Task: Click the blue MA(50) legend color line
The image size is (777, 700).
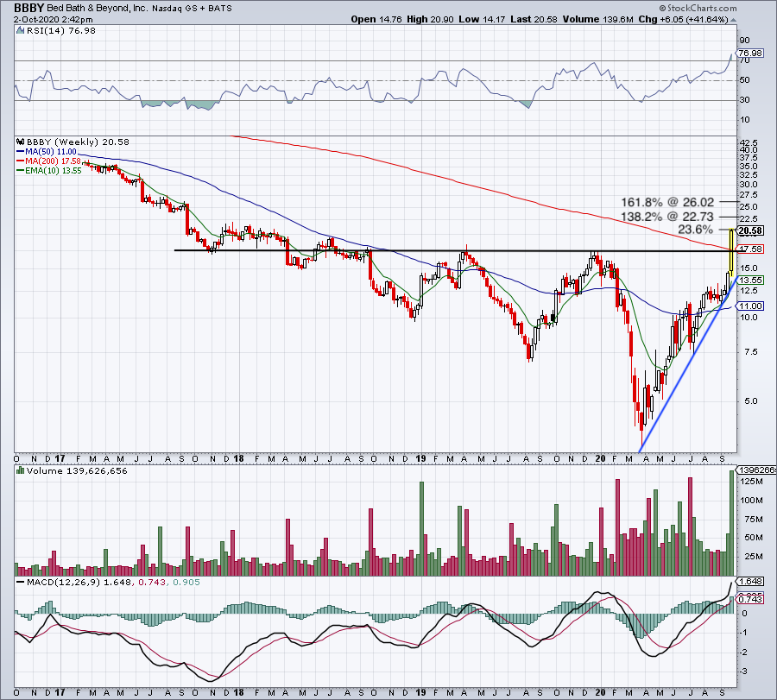Action: (x=21, y=152)
